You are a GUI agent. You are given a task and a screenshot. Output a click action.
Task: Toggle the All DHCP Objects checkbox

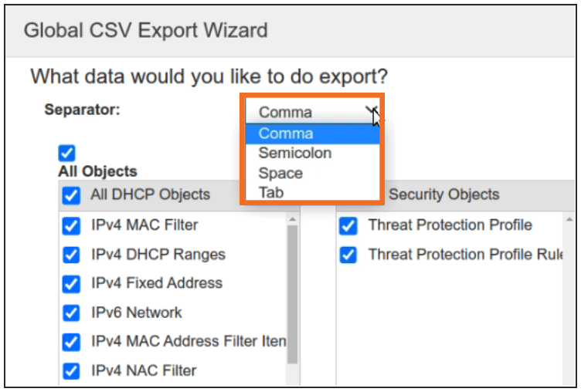click(72, 196)
